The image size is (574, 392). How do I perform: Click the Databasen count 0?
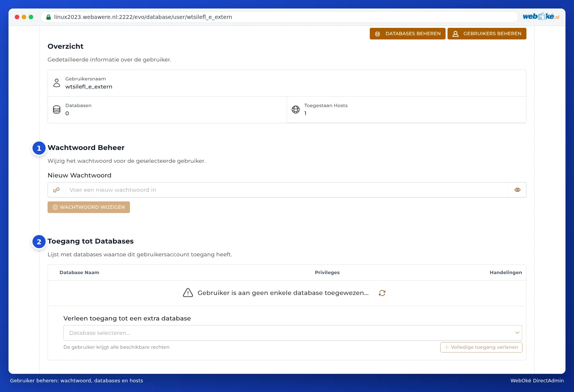click(67, 113)
